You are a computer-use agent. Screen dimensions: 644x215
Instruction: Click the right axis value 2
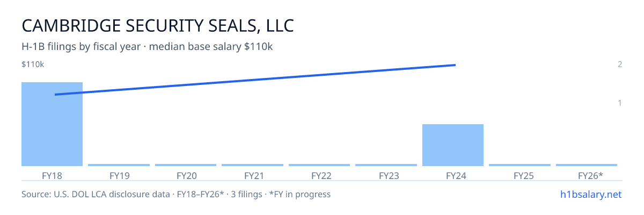click(620, 64)
